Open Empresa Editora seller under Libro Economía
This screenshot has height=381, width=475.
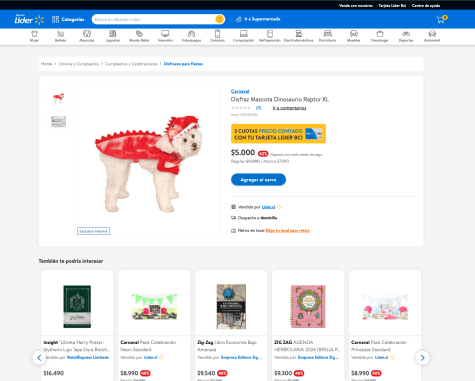coord(242,357)
